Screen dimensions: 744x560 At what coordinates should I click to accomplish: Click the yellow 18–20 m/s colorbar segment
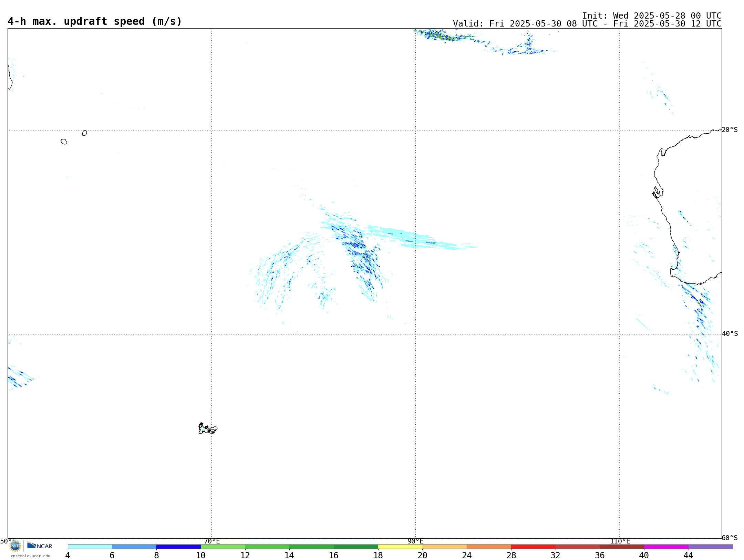coord(400,547)
